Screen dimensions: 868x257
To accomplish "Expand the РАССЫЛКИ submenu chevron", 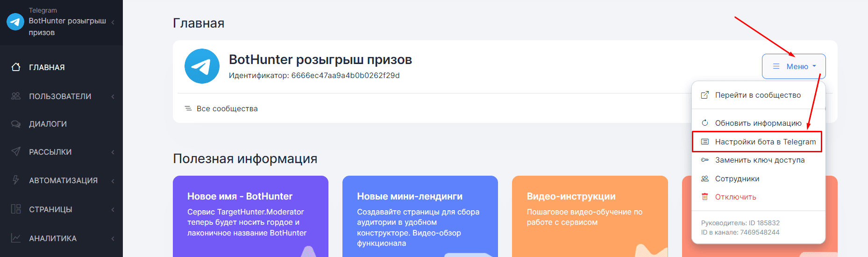I will click(x=113, y=152).
